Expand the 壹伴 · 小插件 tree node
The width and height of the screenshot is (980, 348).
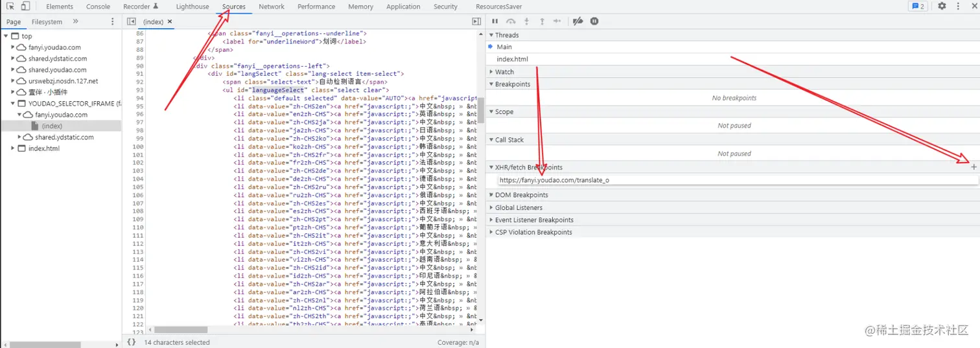click(x=14, y=92)
